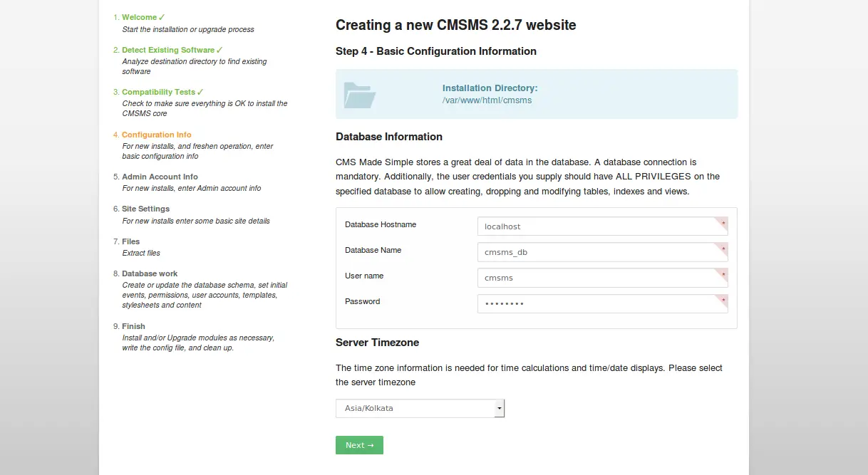Click the Next button
The width and height of the screenshot is (868, 475).
click(x=359, y=445)
